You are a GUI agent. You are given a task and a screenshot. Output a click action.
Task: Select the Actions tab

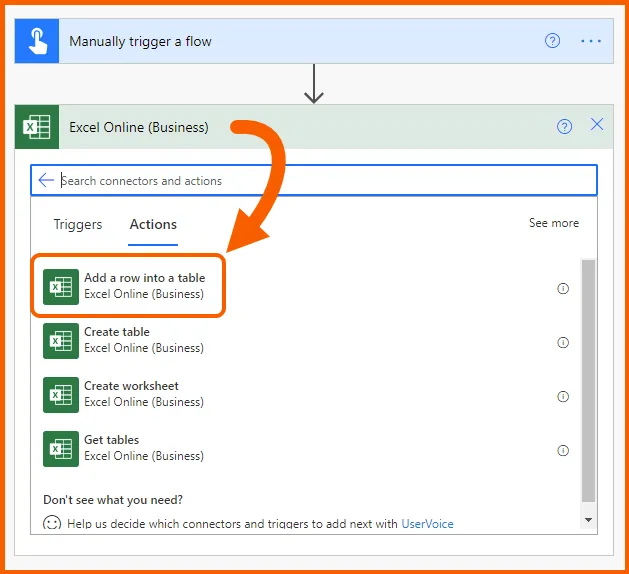(x=153, y=224)
